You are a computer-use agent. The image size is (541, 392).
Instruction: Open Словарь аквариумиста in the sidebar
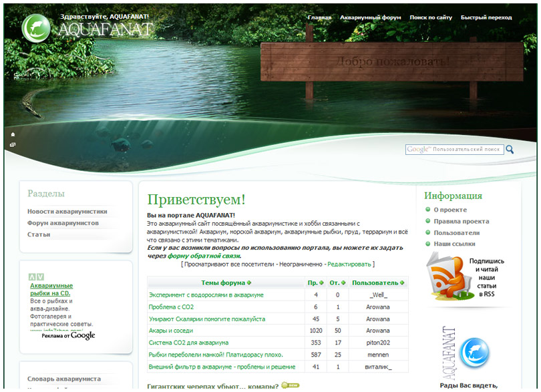(64, 379)
